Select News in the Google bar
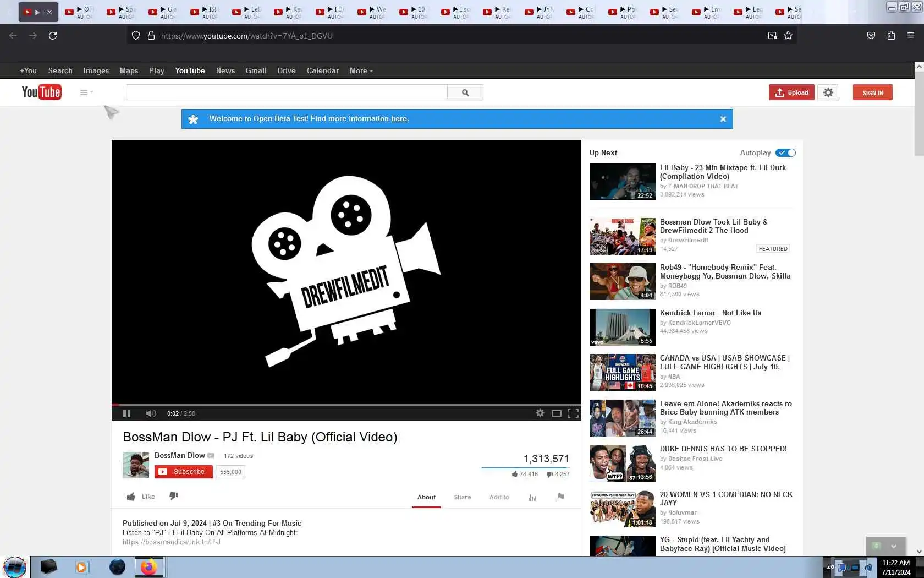Image resolution: width=924 pixels, height=578 pixels. [226, 70]
